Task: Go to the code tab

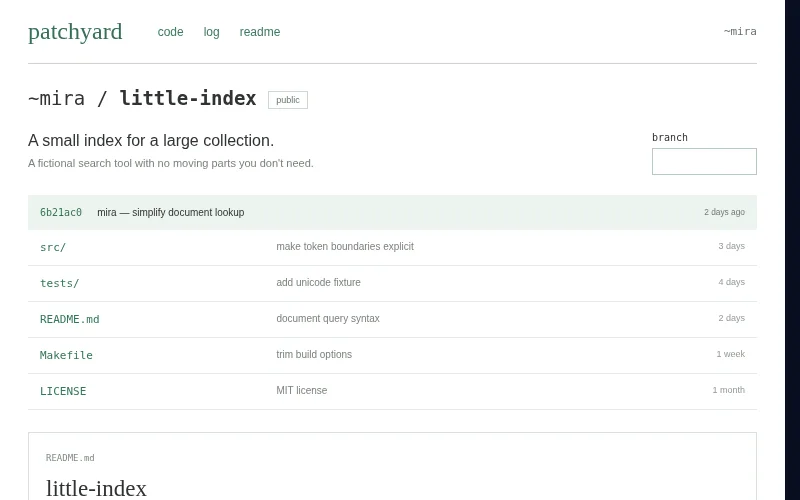Action: pos(170,32)
